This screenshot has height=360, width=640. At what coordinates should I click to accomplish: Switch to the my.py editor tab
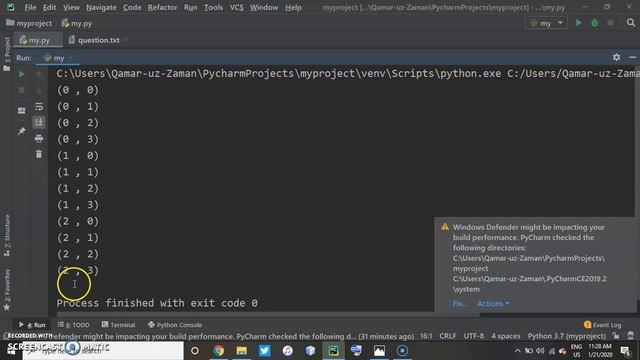(39, 40)
